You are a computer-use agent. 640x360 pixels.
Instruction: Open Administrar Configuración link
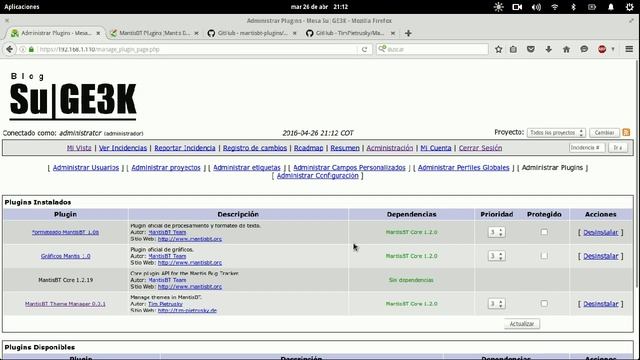318,176
